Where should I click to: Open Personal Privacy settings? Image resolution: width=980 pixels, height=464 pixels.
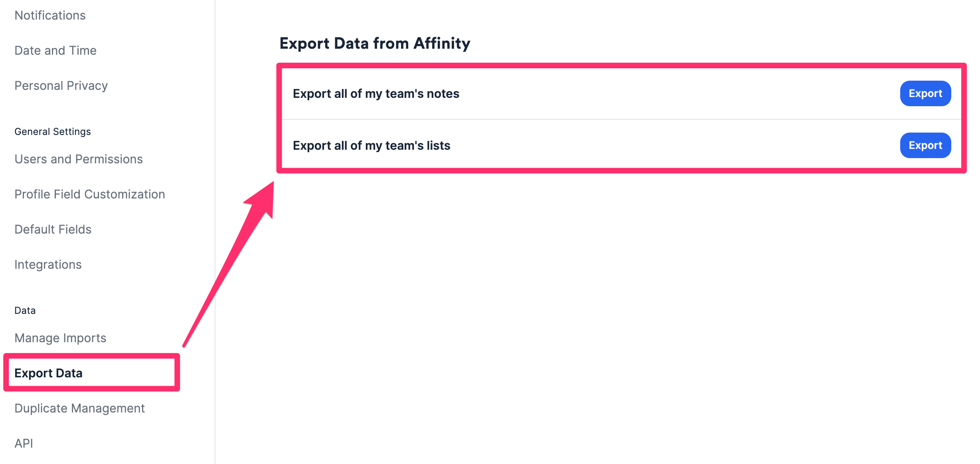point(61,85)
